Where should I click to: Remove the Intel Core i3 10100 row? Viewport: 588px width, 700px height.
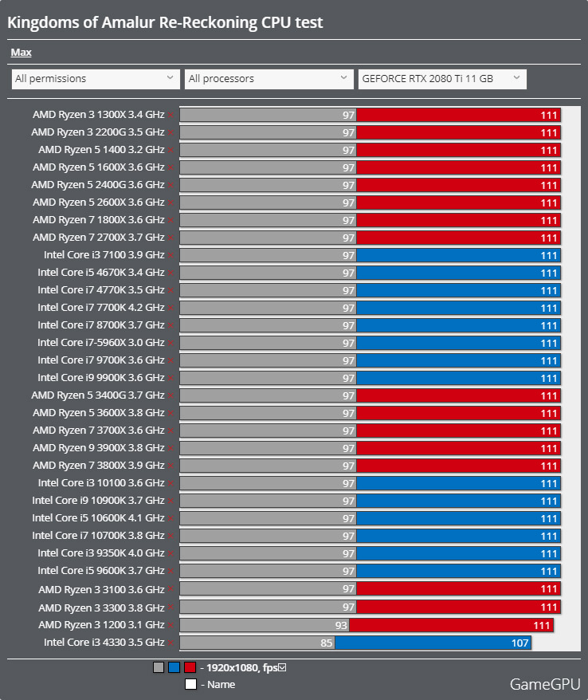(x=171, y=483)
